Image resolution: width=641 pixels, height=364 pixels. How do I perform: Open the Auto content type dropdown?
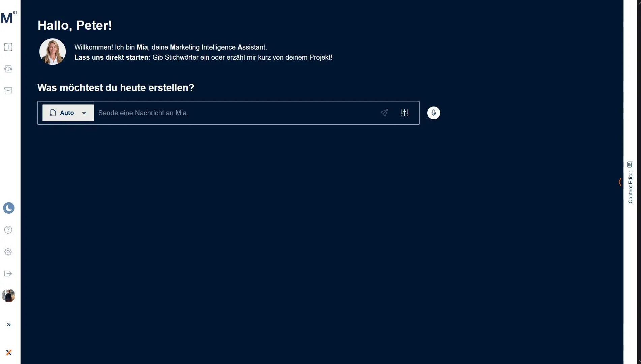point(68,113)
